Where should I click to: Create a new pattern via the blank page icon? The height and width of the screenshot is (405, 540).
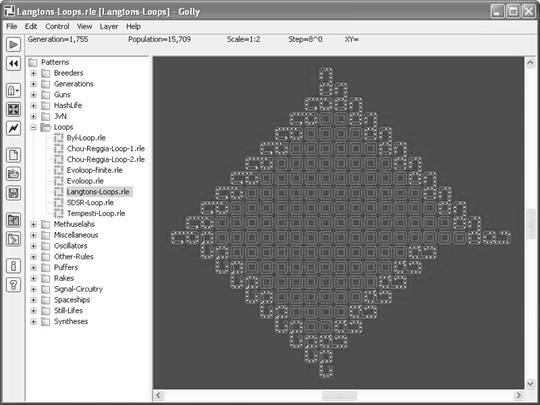click(13, 155)
